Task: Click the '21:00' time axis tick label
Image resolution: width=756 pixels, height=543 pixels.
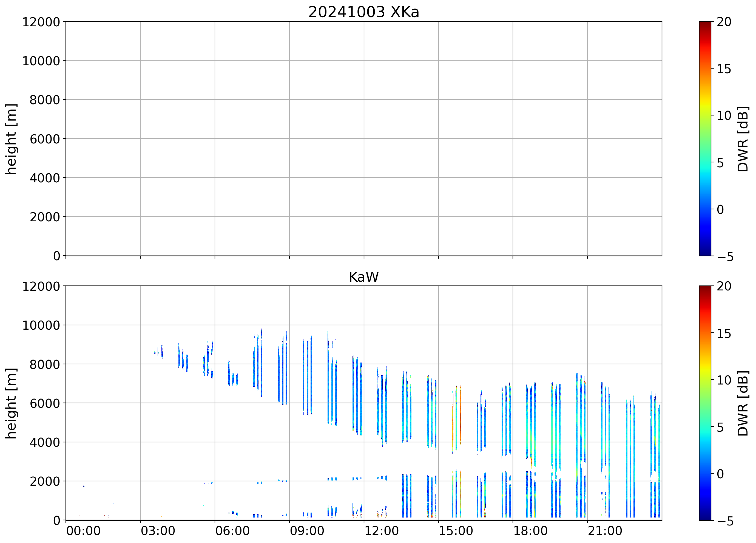Action: [605, 531]
